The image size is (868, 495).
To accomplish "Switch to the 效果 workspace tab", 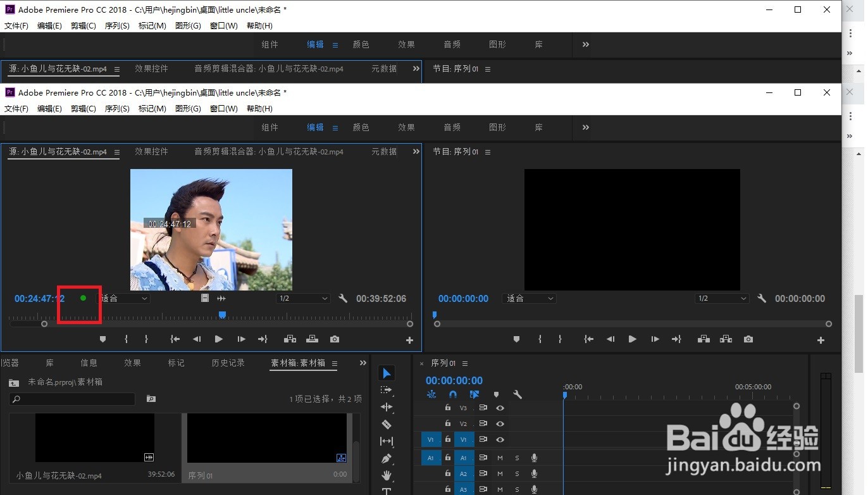I will coord(406,127).
